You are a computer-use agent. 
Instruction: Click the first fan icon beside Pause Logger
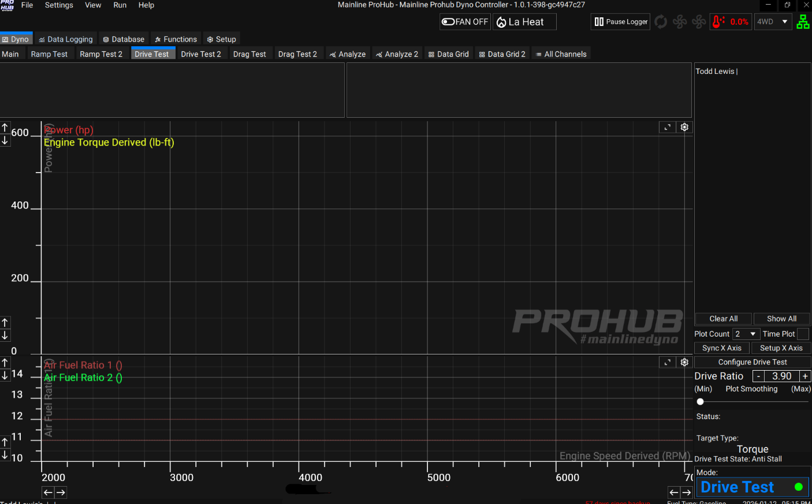[x=680, y=22]
